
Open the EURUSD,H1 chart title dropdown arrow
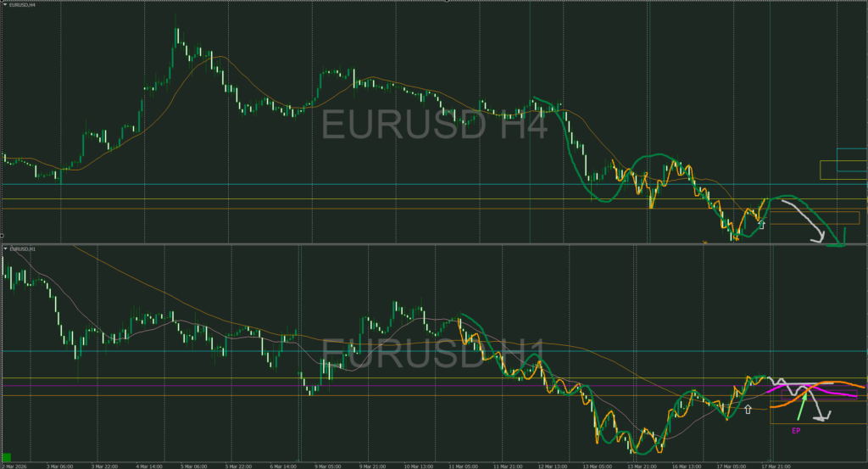[x=5, y=248]
